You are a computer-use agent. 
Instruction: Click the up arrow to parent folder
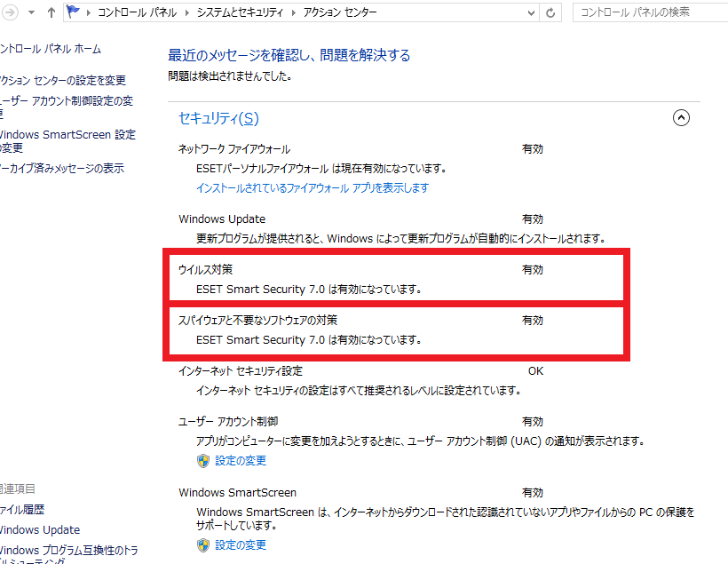(51, 13)
